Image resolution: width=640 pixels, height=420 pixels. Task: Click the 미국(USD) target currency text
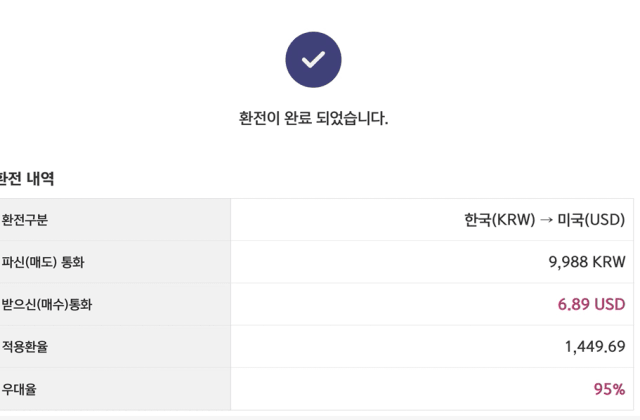pyautogui.click(x=591, y=220)
